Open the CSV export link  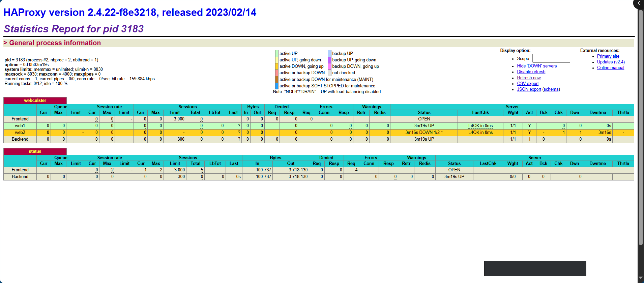coord(528,84)
